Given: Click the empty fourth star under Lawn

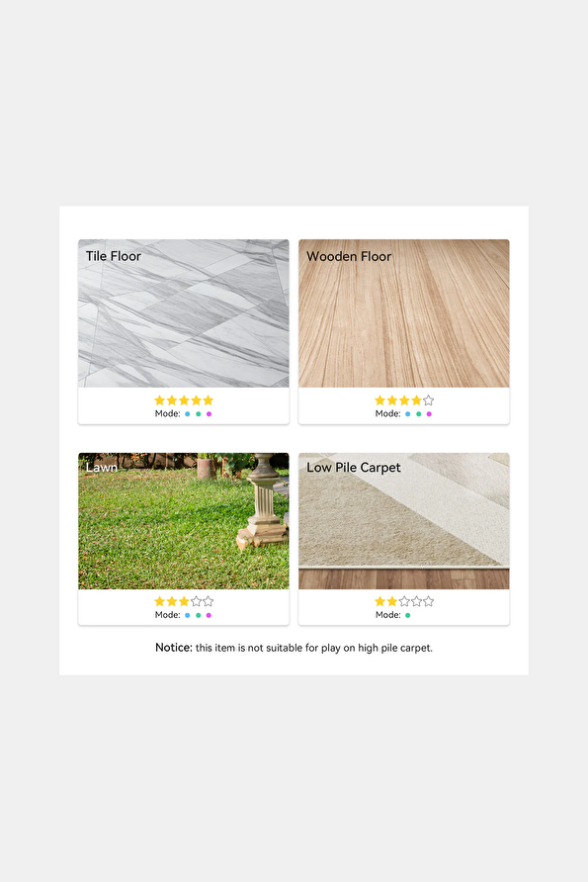Looking at the screenshot, I should [196, 601].
